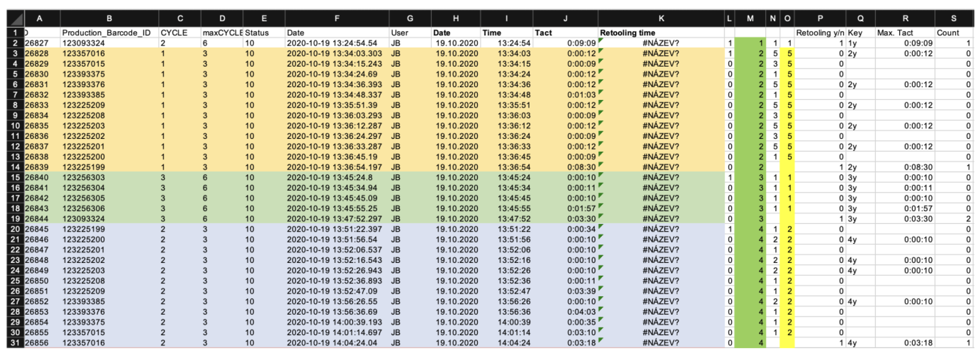Click Key cell 3y in row 19
The height and width of the screenshot is (355, 980).
coord(853,219)
